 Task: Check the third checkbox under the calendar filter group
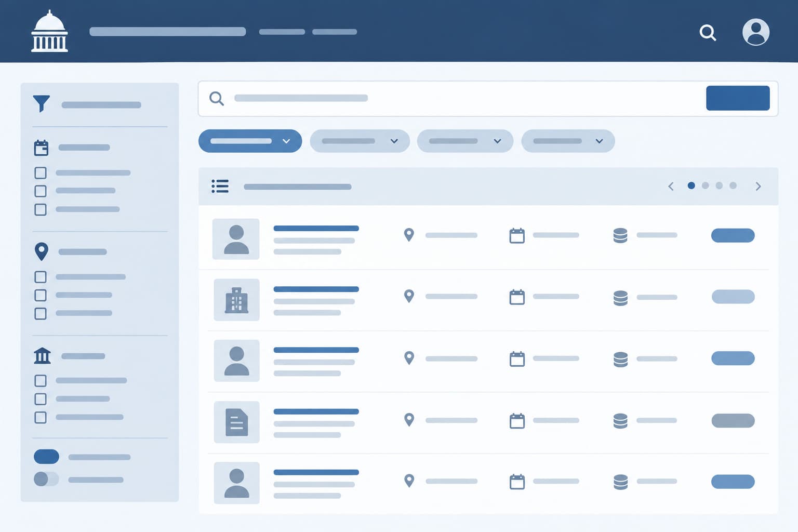click(41, 209)
